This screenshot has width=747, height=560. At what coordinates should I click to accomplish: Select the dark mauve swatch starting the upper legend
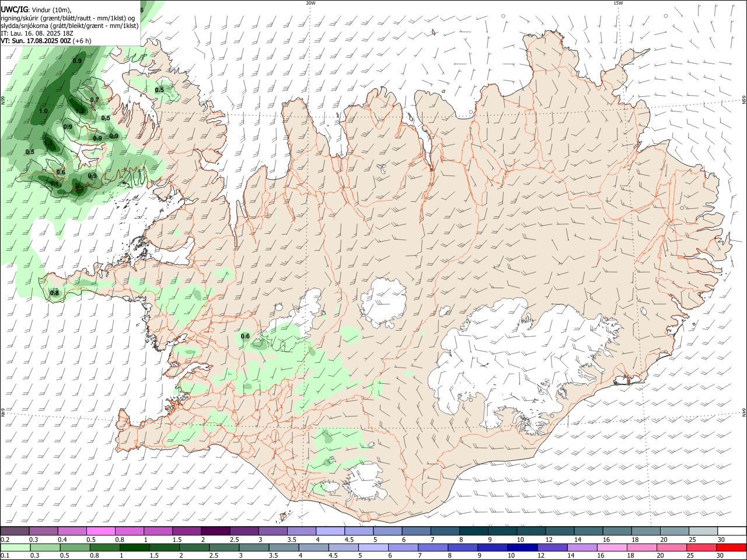click(x=15, y=531)
